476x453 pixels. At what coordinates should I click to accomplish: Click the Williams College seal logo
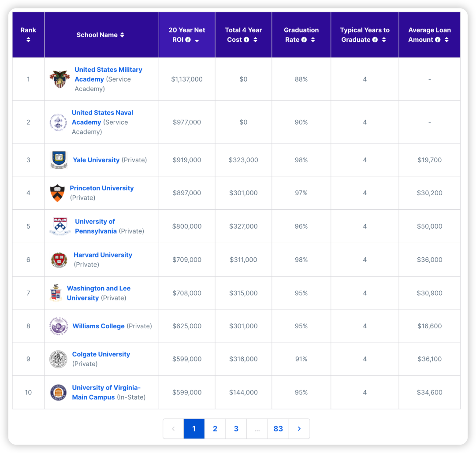(x=59, y=326)
